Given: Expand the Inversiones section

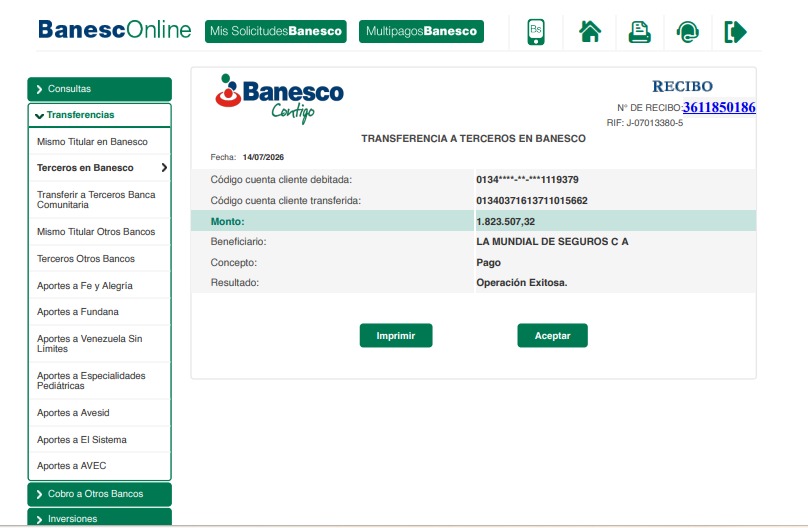Looking at the screenshot, I should point(99,517).
